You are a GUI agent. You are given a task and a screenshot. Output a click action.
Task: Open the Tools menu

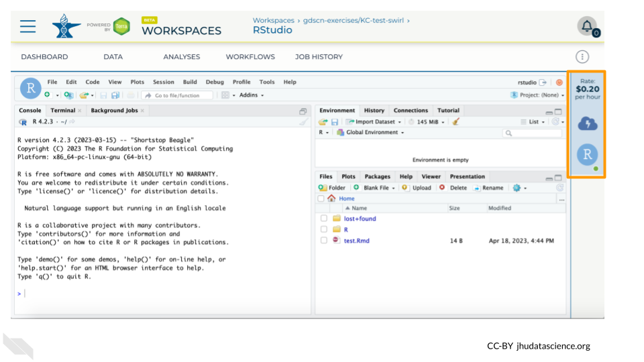[x=267, y=82]
